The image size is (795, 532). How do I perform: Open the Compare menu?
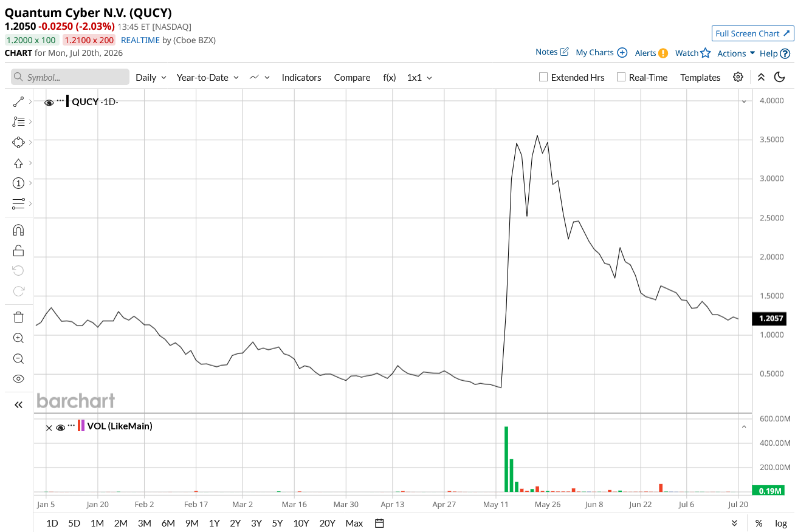352,77
